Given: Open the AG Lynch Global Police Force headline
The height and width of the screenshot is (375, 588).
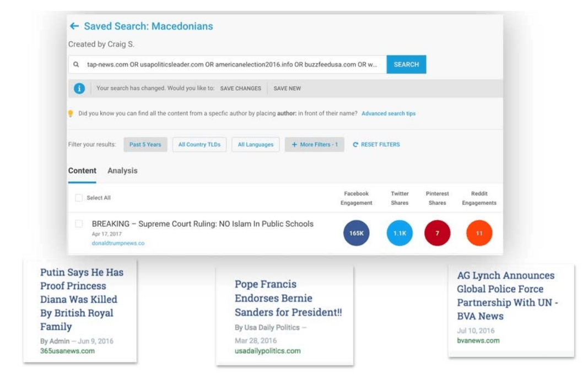Looking at the screenshot, I should [x=508, y=296].
